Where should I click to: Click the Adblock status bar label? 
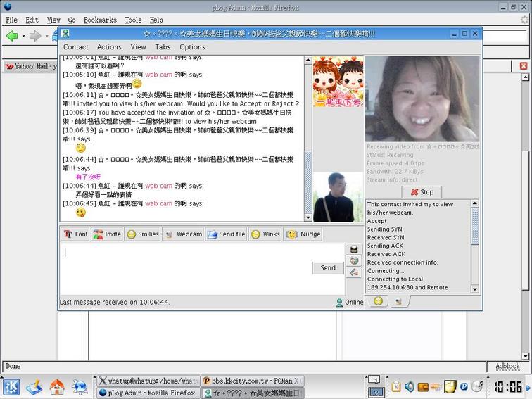[507, 366]
